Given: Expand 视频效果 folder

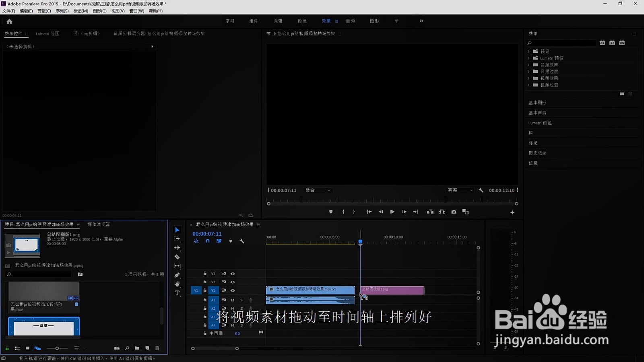Looking at the screenshot, I should (528, 78).
